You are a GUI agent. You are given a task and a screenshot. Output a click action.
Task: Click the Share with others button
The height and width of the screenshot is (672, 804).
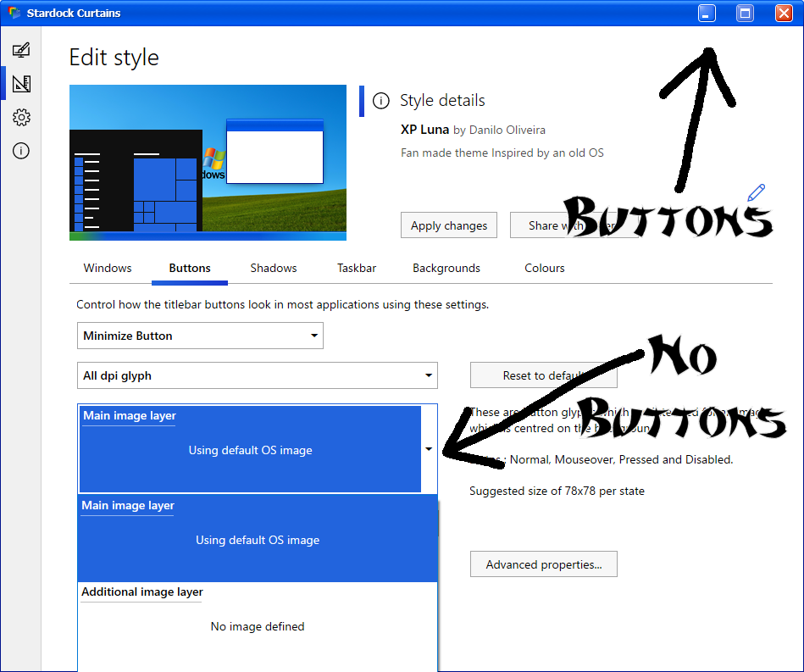click(574, 225)
